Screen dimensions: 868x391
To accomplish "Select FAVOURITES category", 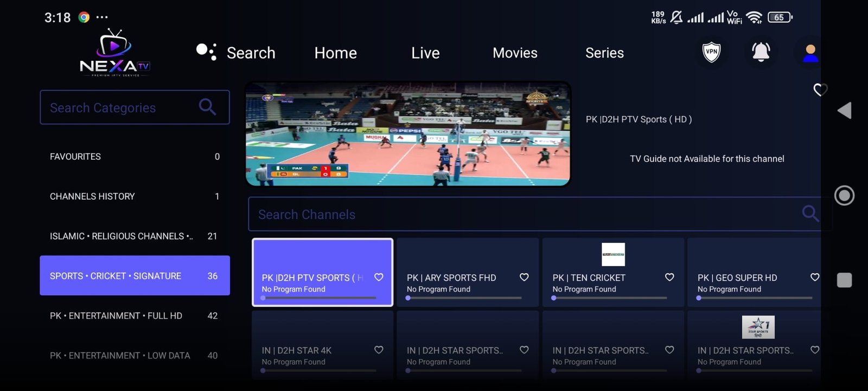I will (135, 156).
